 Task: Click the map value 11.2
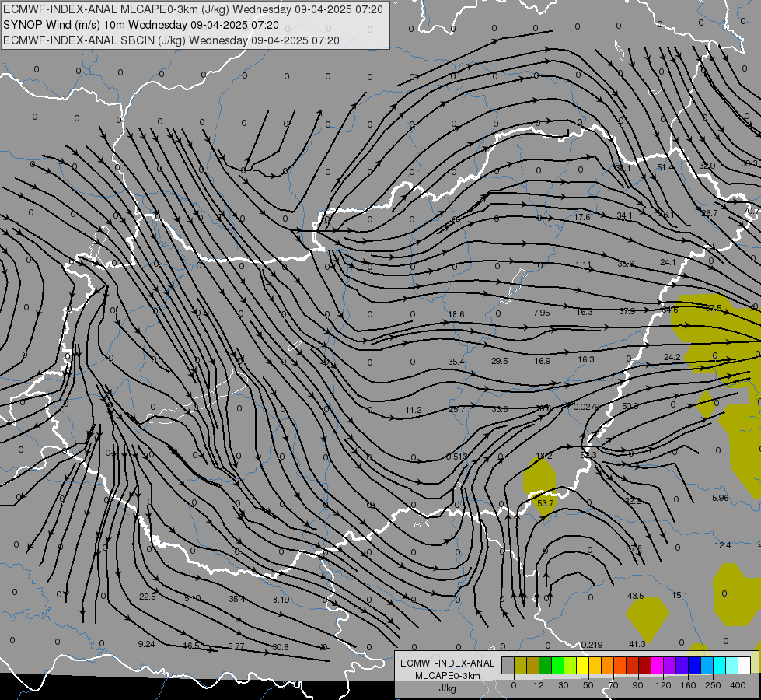(x=413, y=410)
